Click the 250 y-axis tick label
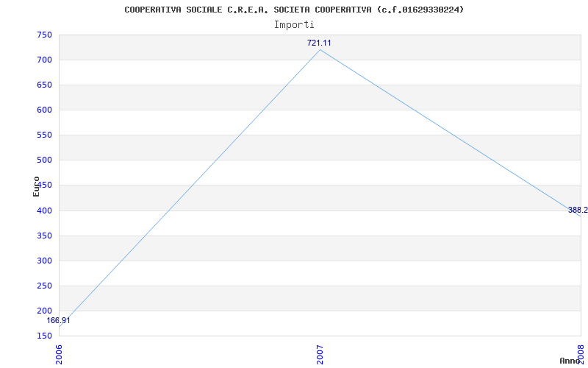The image size is (588, 368). (44, 286)
